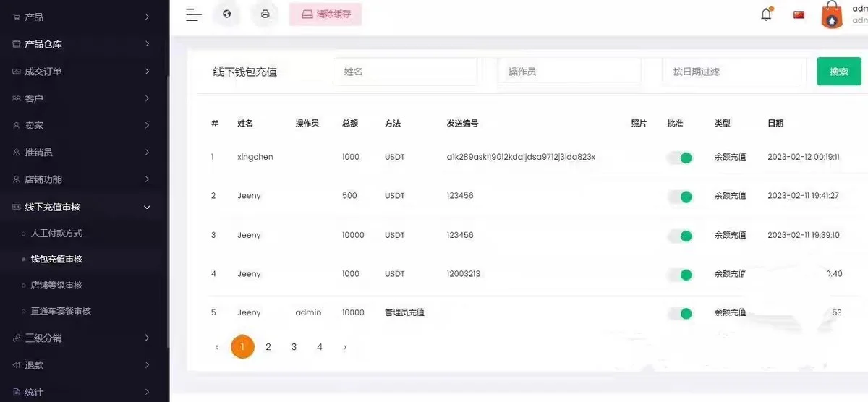Click the 清除缓存 button
Image resolution: width=868 pixels, height=402 pixels.
(x=325, y=14)
